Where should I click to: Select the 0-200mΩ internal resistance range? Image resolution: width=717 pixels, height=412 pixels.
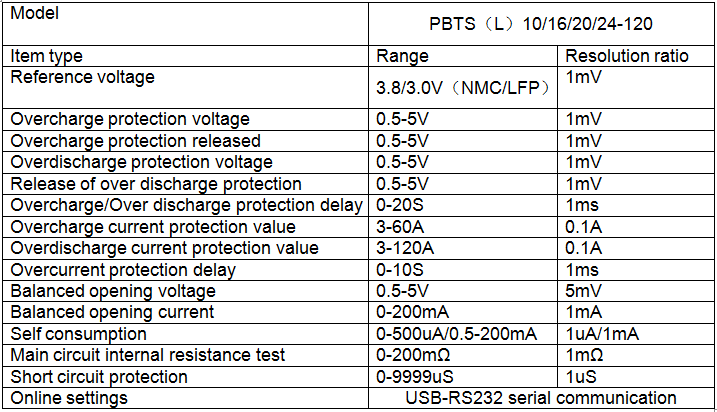coord(410,355)
